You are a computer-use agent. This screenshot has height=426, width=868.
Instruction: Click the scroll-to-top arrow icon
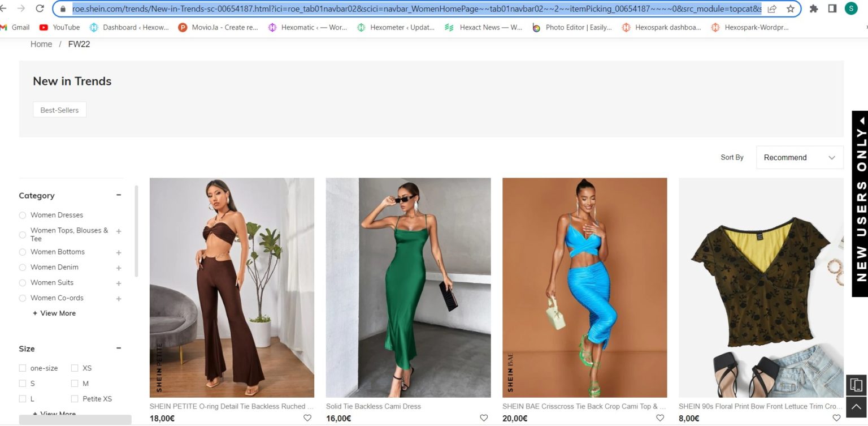click(856, 407)
